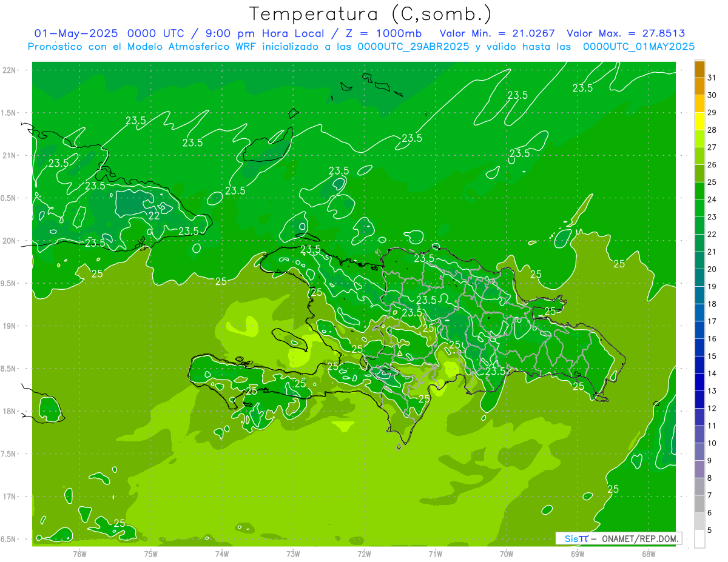This screenshot has height=562, width=728.
Task: Click the "10" label on the color scale
Action: [712, 443]
